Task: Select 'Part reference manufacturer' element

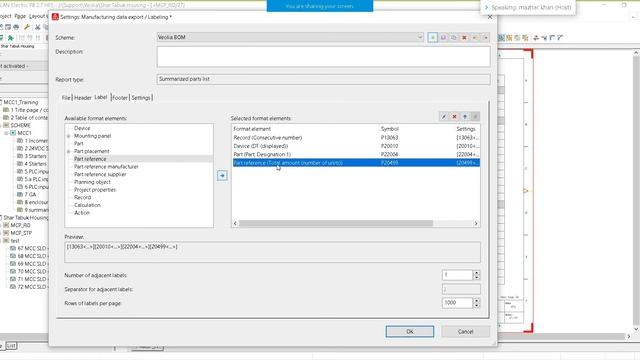Action: pos(106,167)
